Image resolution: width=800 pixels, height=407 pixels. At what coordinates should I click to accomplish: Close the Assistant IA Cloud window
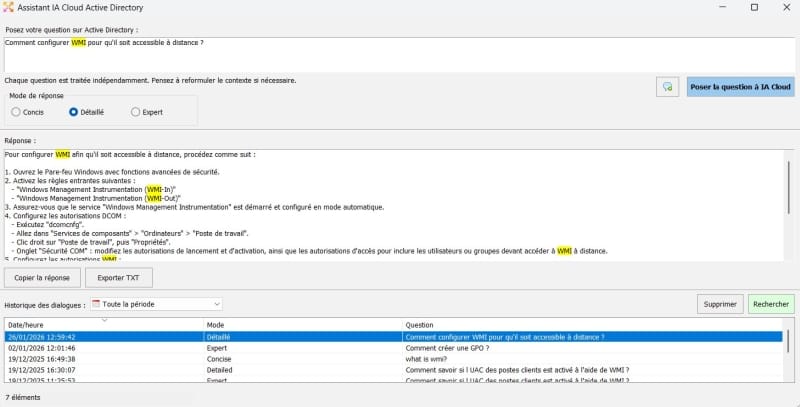(783, 8)
